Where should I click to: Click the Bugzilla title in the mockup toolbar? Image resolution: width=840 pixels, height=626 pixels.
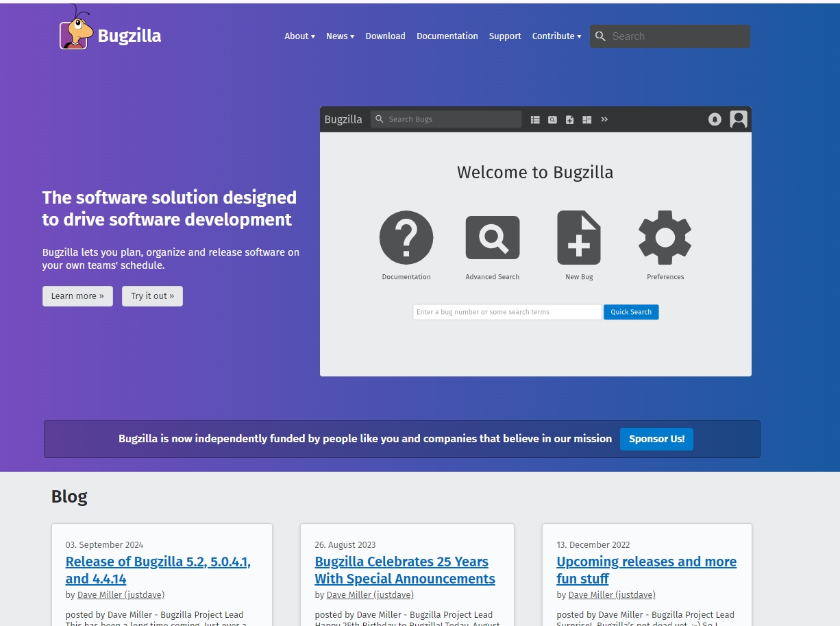(x=343, y=119)
